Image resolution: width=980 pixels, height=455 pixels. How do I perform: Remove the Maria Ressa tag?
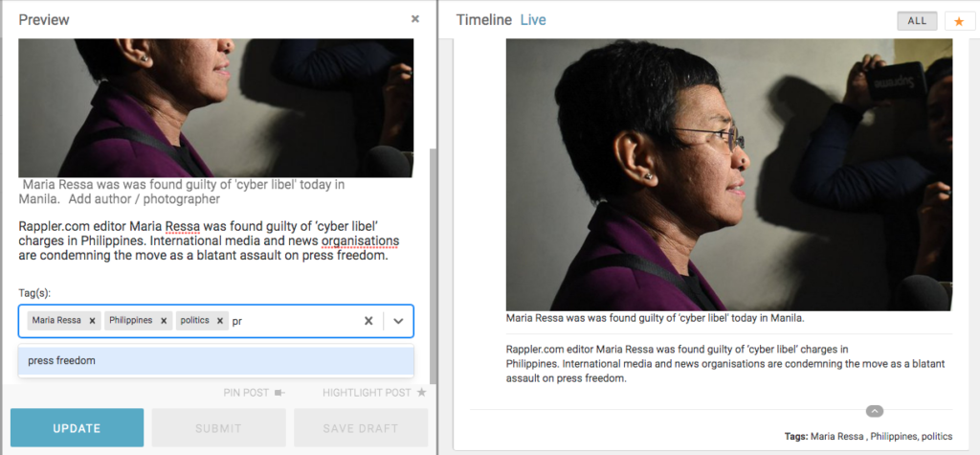tap(92, 321)
